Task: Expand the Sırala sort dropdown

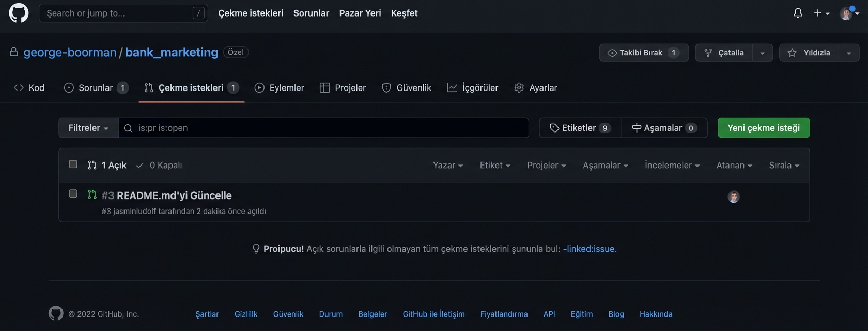Action: (x=784, y=165)
